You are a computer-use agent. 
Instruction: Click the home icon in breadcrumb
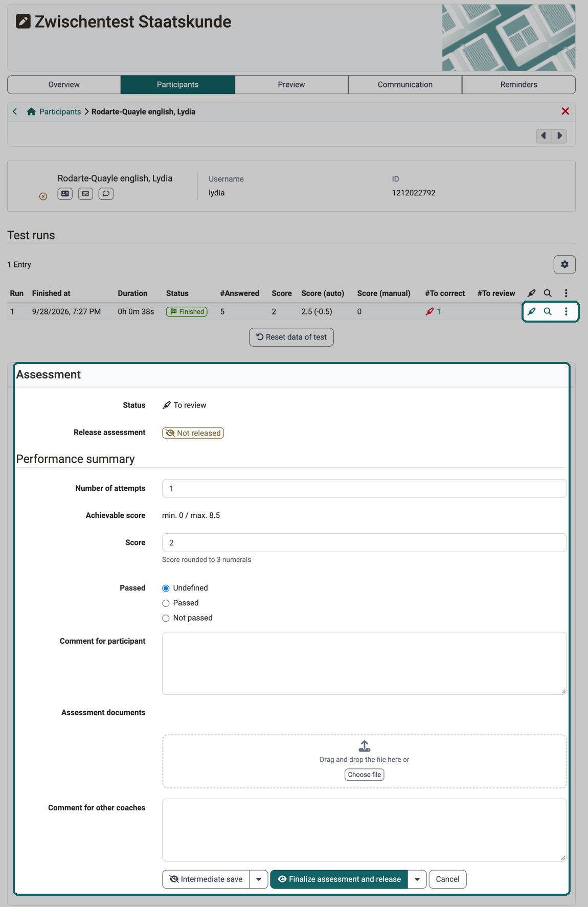(x=31, y=111)
